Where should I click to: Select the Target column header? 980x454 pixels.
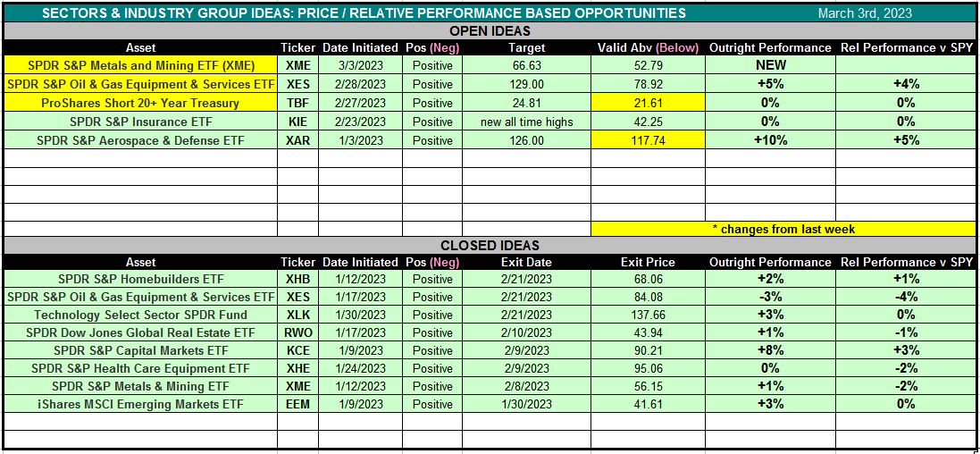click(526, 47)
